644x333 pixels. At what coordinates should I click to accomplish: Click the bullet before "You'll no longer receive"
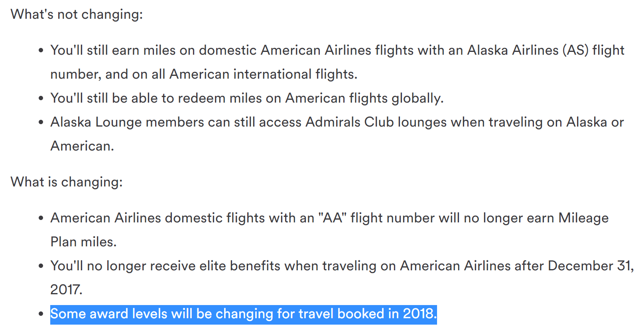pyautogui.click(x=41, y=266)
